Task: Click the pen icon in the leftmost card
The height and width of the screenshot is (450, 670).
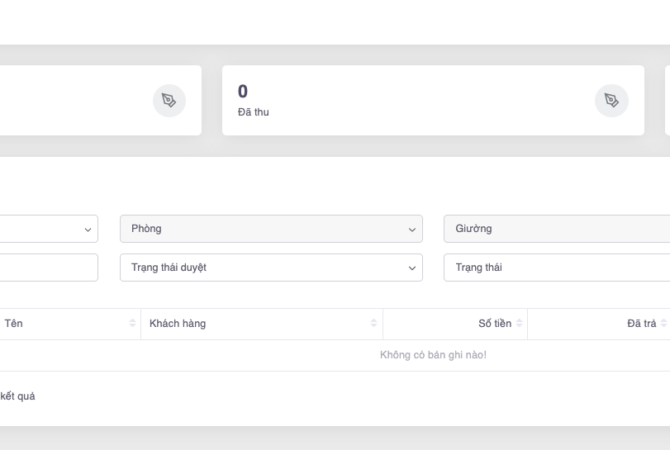Action: (x=169, y=100)
